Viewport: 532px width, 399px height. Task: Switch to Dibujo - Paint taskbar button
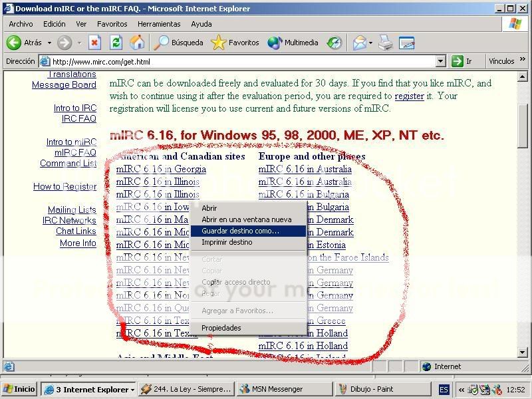pyautogui.click(x=382, y=389)
